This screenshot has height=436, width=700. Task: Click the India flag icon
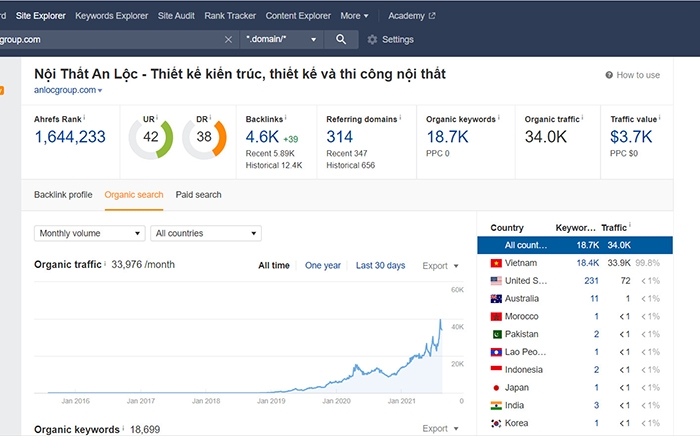496,406
